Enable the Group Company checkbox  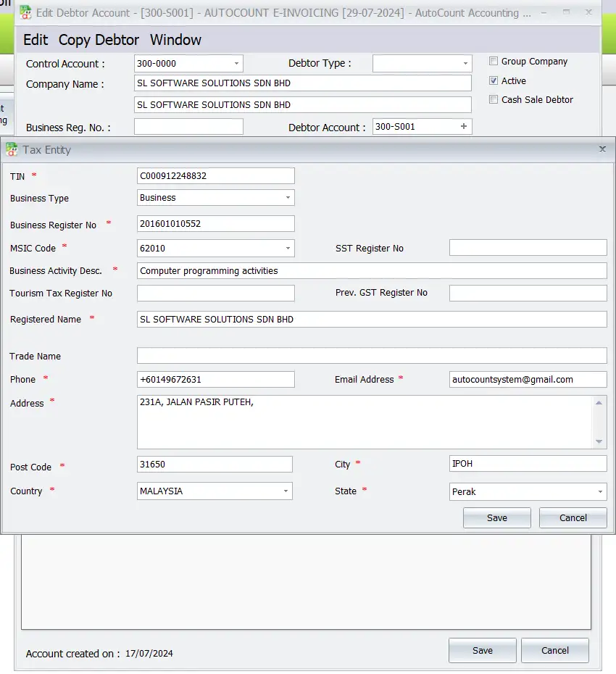[x=494, y=62]
